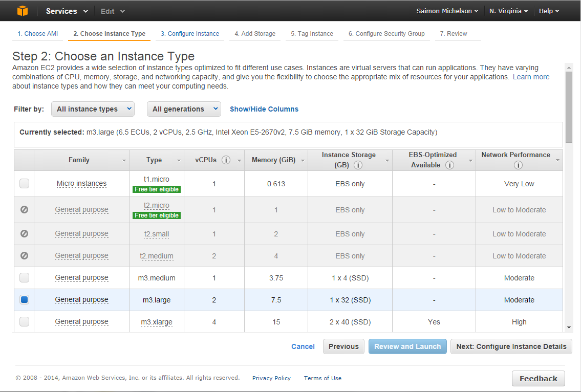
Task: Click the m3.xlarge type label
Action: point(156,322)
